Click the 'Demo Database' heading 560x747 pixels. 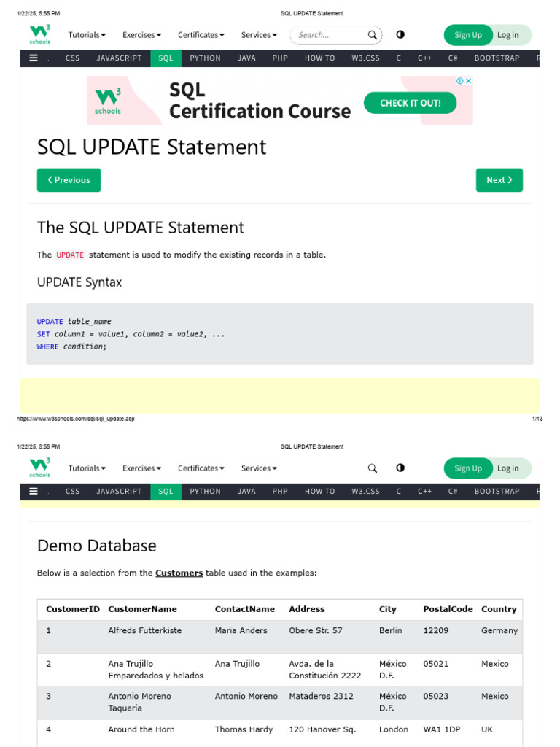click(97, 546)
